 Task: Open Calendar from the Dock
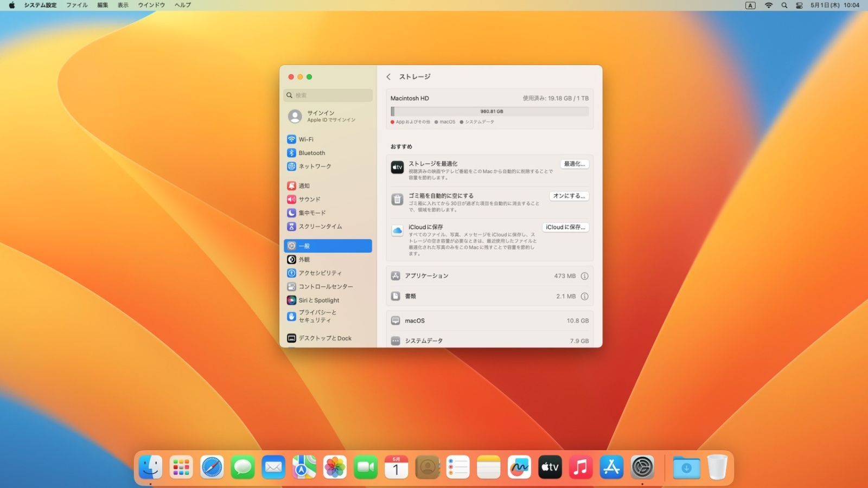[396, 467]
